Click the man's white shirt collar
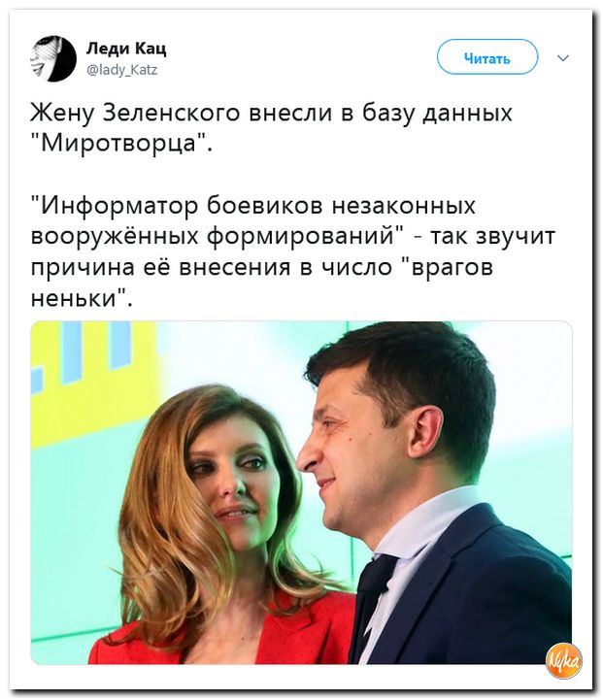Screen dimensions: 603x700 coord(415,527)
